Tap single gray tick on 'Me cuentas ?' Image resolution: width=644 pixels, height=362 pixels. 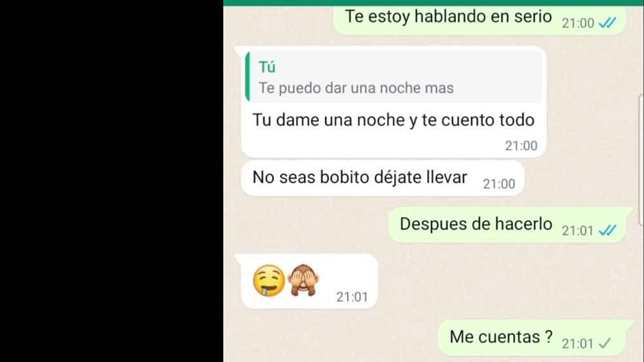(605, 343)
